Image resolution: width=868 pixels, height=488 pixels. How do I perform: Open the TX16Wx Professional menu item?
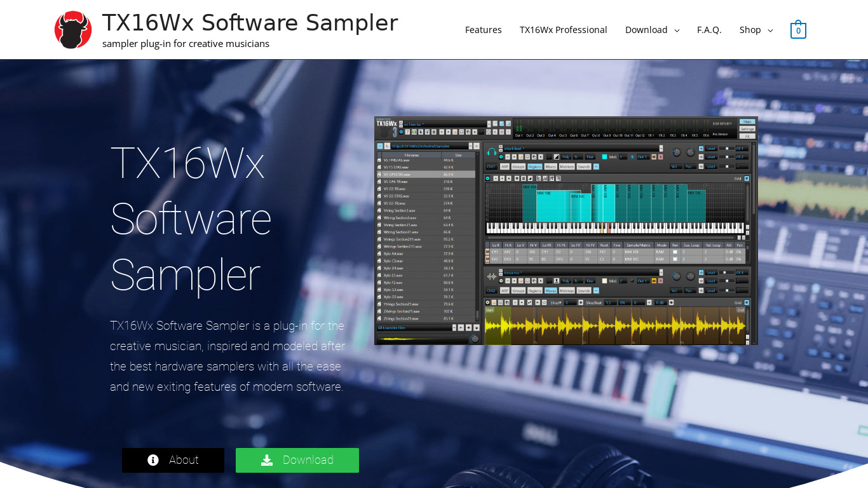coord(563,30)
